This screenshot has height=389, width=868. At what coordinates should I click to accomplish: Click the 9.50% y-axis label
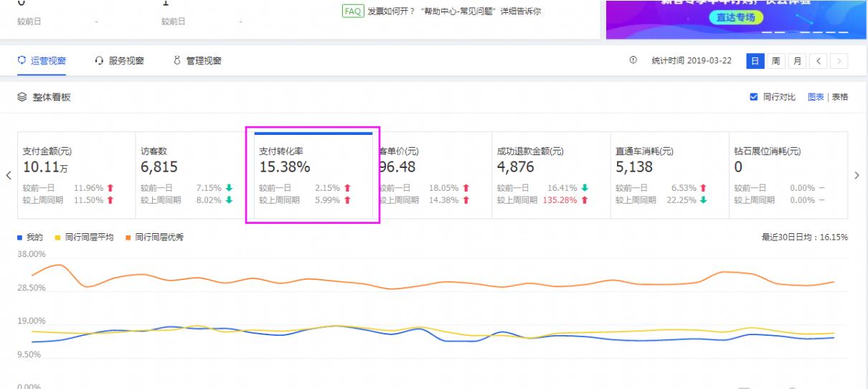tap(30, 355)
